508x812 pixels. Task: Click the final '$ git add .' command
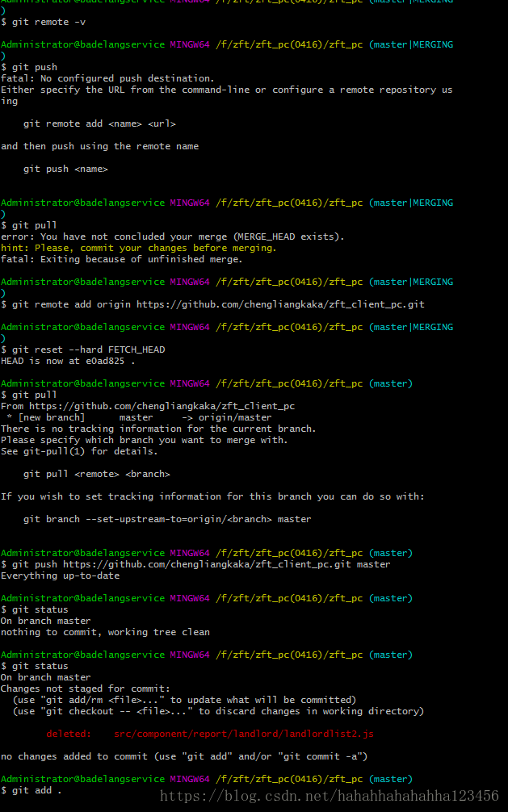coord(31,790)
